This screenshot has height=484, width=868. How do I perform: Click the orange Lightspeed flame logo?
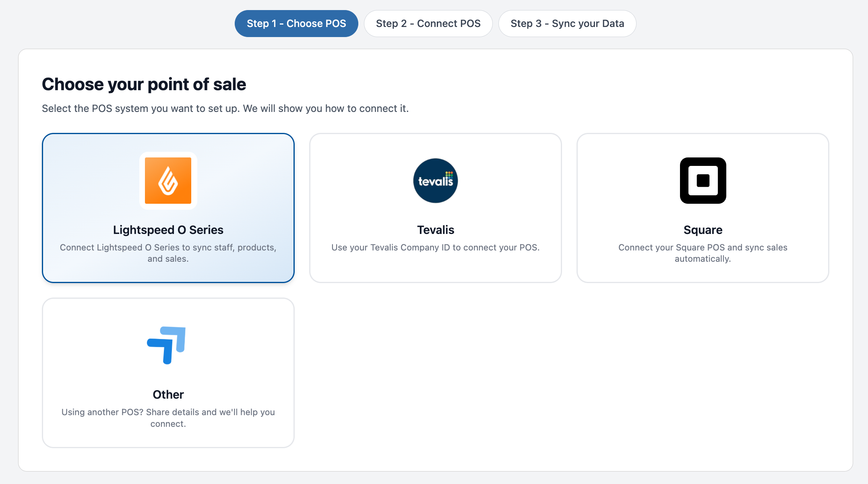click(168, 180)
